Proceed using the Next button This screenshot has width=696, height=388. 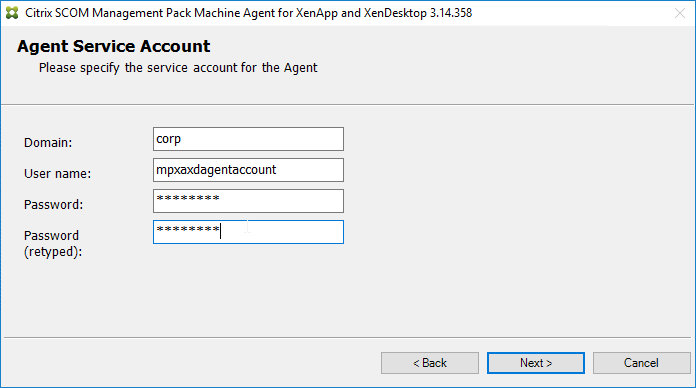536,363
